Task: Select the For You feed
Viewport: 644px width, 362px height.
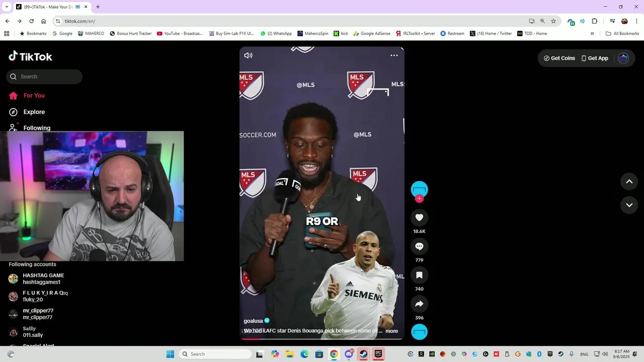Action: point(27,96)
